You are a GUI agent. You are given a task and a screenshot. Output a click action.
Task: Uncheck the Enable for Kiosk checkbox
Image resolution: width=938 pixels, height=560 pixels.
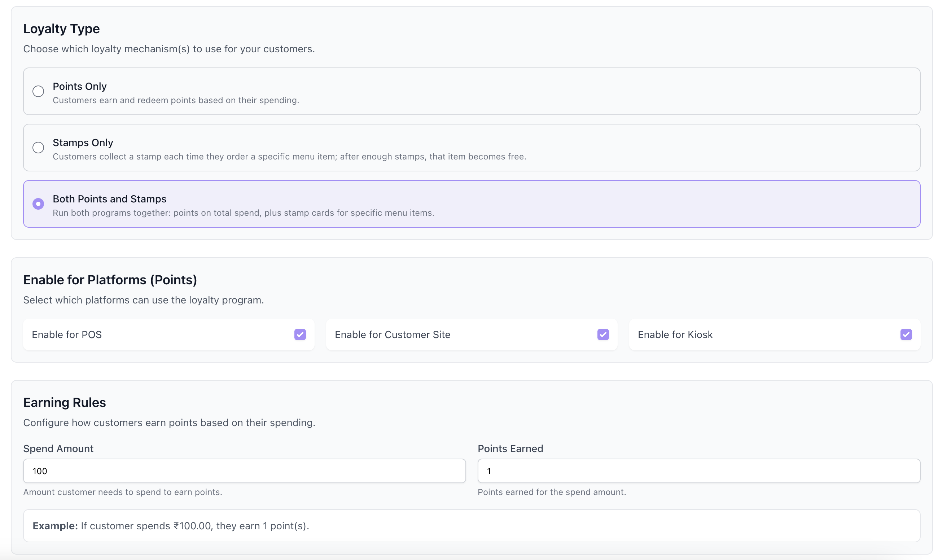(906, 334)
